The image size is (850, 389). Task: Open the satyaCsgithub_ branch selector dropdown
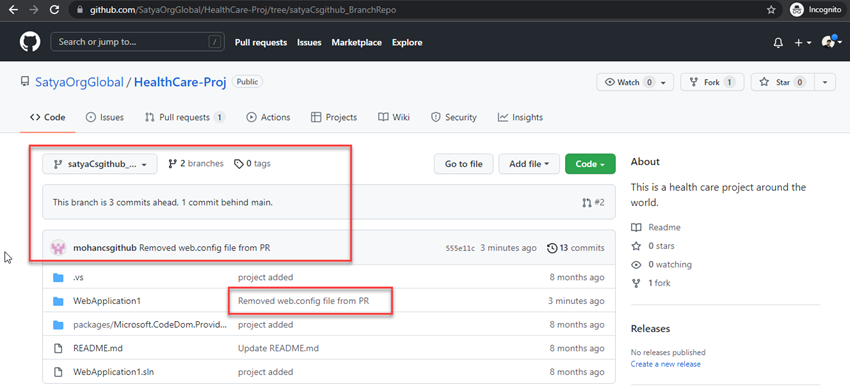pyautogui.click(x=100, y=164)
